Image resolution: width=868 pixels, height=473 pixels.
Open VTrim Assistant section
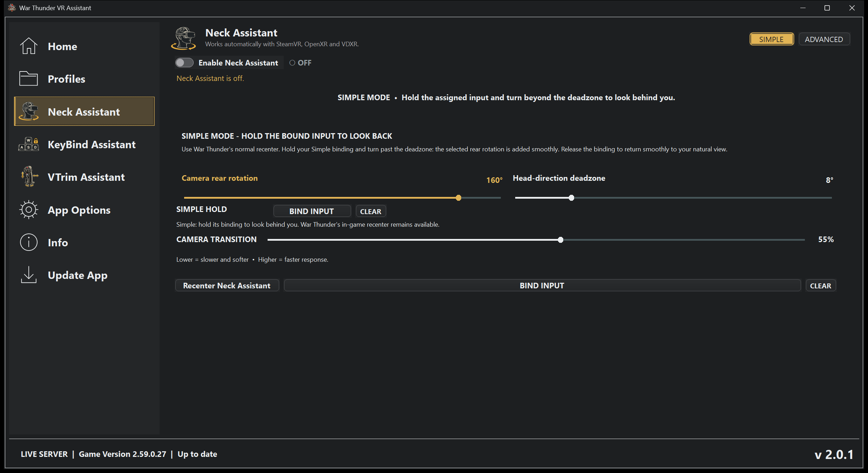84,177
